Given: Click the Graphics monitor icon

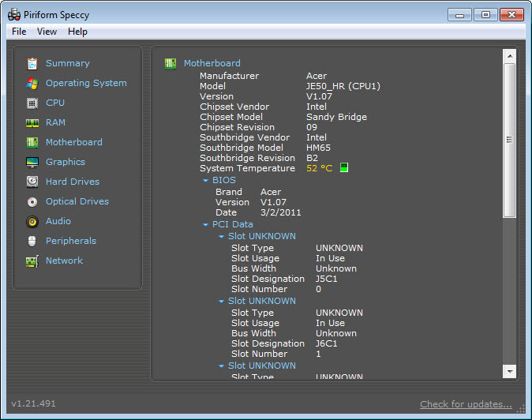Looking at the screenshot, I should [32, 163].
